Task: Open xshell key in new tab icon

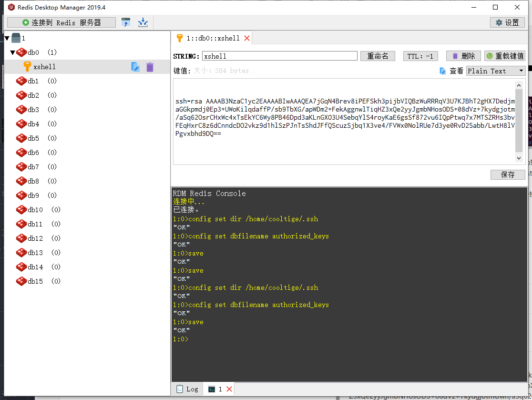Action: coord(135,67)
